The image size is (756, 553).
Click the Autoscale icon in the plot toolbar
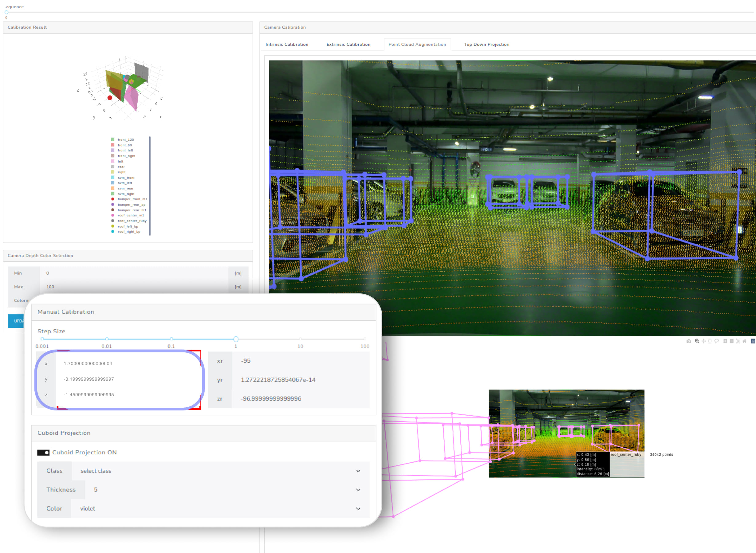(738, 341)
